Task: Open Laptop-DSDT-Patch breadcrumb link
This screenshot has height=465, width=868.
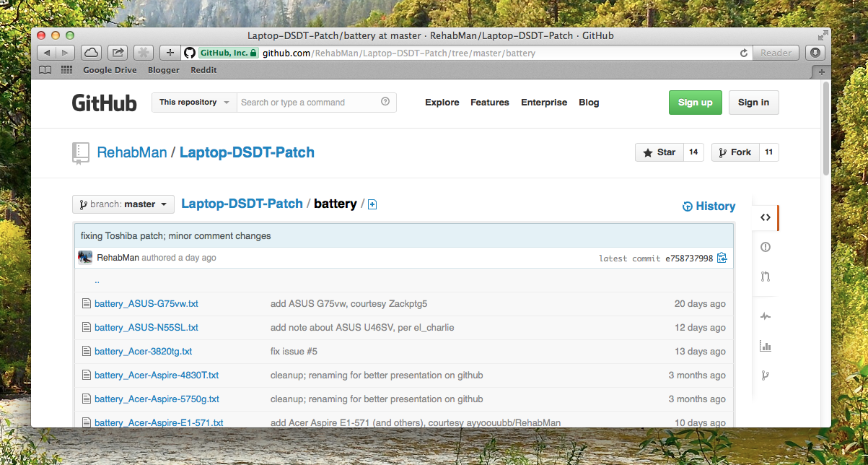Action: point(242,204)
